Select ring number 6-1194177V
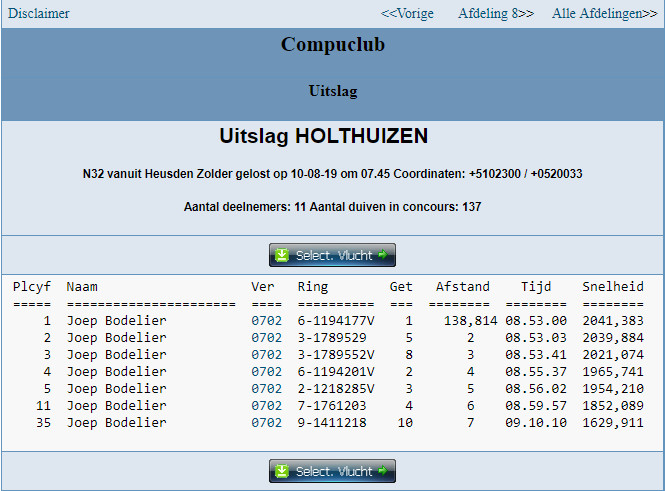The width and height of the screenshot is (665, 491). pos(336,321)
